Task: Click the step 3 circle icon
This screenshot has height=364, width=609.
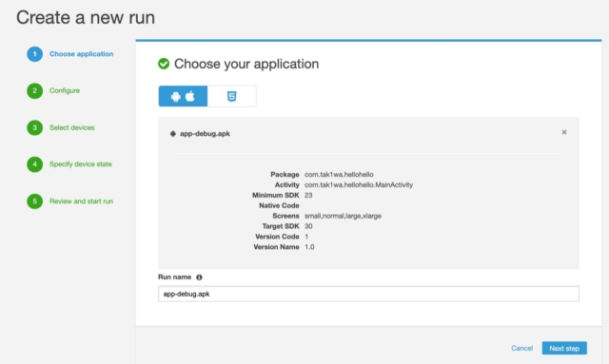Action: 34,127
